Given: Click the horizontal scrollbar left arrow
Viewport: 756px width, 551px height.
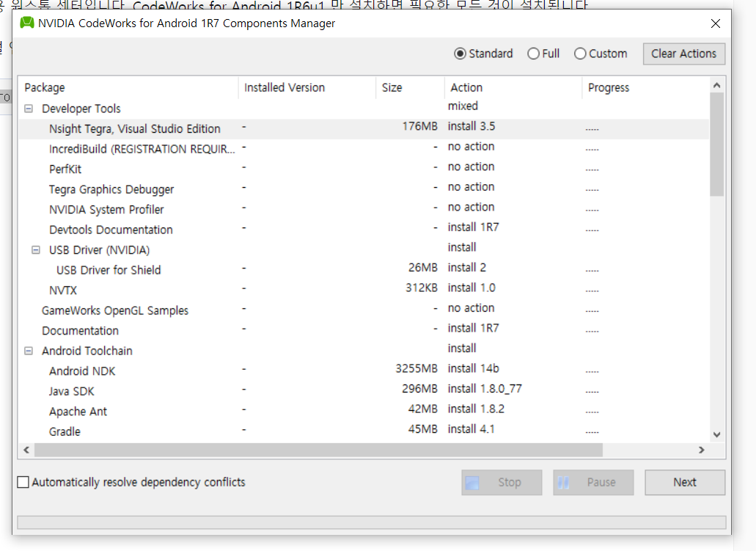Looking at the screenshot, I should tap(26, 450).
